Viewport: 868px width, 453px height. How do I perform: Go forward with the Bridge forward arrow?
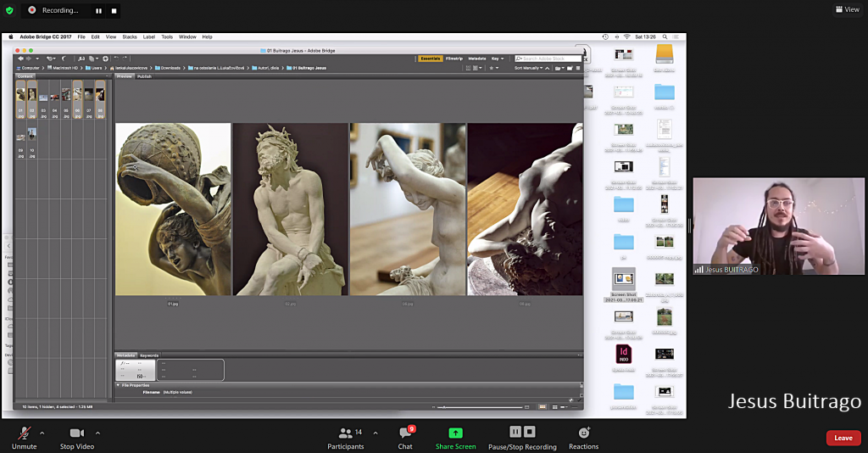point(29,59)
